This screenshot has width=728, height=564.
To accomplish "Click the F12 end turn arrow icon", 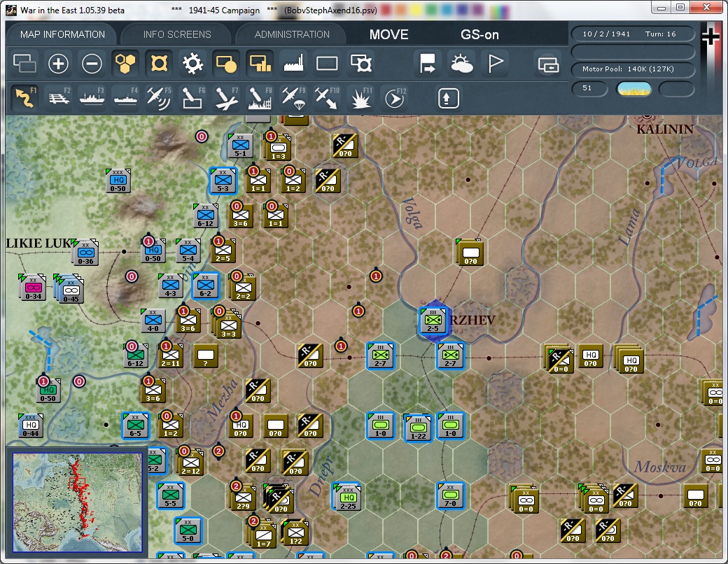I will (395, 97).
